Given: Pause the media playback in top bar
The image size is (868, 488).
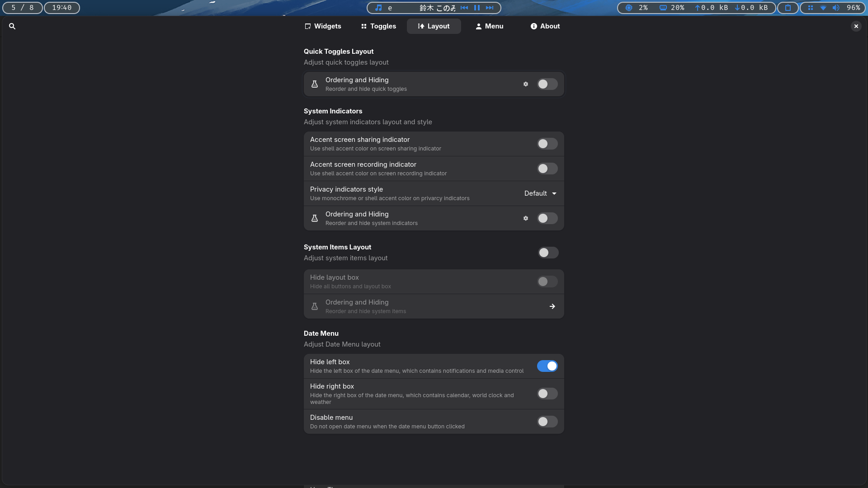Looking at the screenshot, I should coord(477,8).
